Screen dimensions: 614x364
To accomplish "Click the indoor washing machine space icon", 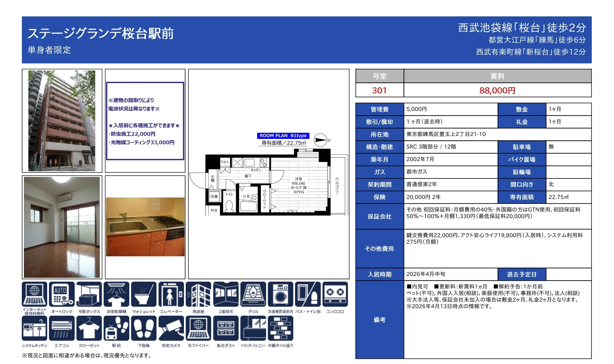I will click(x=280, y=294).
